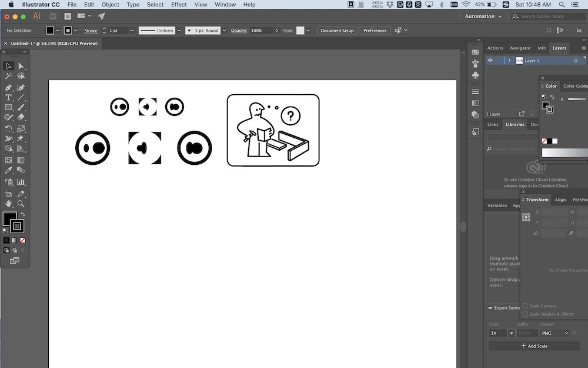Select the Artboard tool
588x368 pixels.
tap(8, 194)
